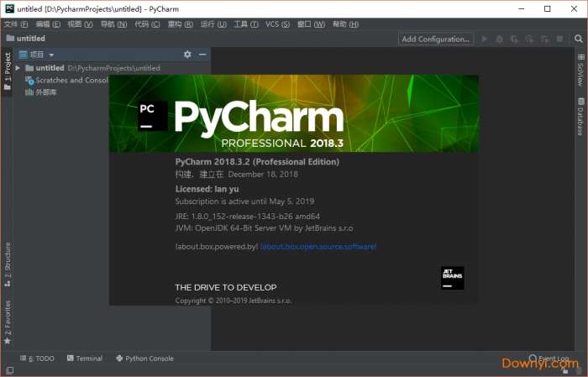The width and height of the screenshot is (588, 377).
Task: Hide the Project panel with minus icon
Action: pyautogui.click(x=202, y=55)
